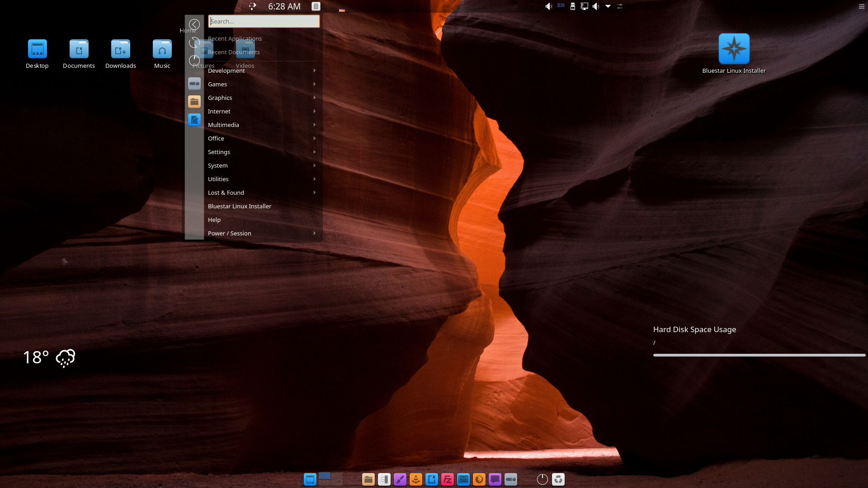The height and width of the screenshot is (488, 868).
Task: Open the Office menu category
Action: pyautogui.click(x=262, y=138)
